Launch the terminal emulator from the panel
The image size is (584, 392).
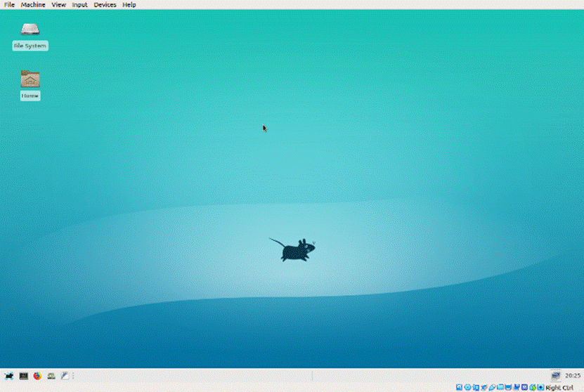tap(23, 376)
